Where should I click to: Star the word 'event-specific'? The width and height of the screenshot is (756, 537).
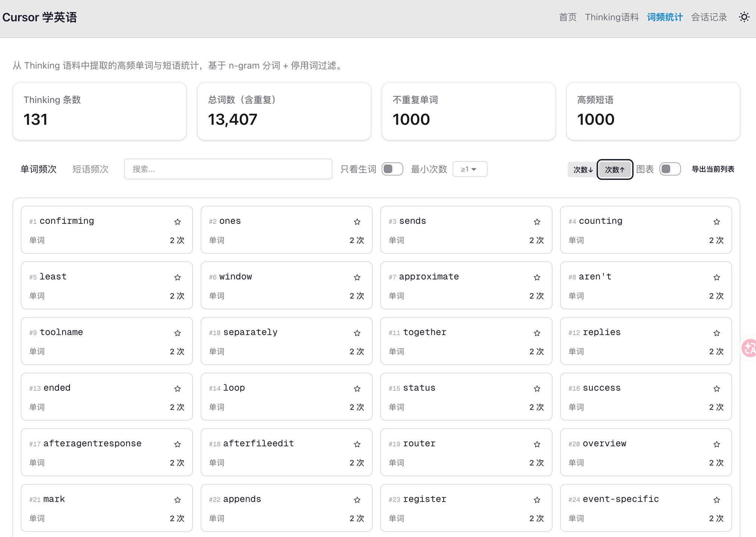[717, 500]
